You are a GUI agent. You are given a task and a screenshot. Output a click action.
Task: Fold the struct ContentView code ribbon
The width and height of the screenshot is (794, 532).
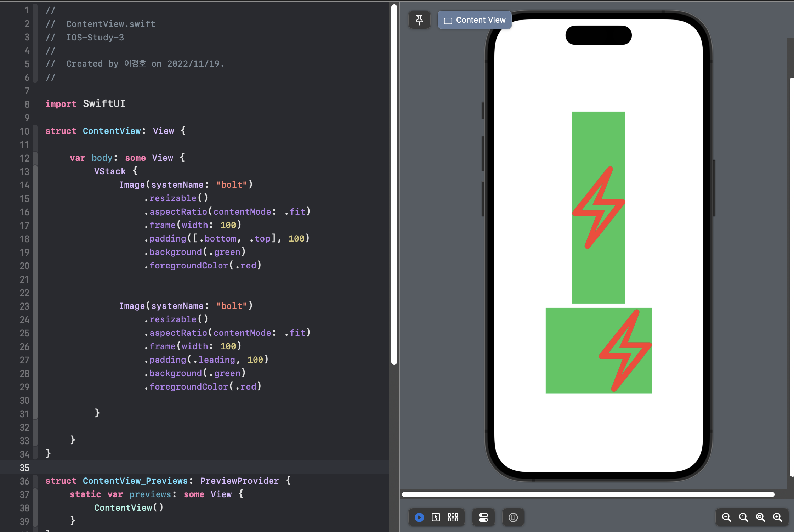(x=35, y=131)
